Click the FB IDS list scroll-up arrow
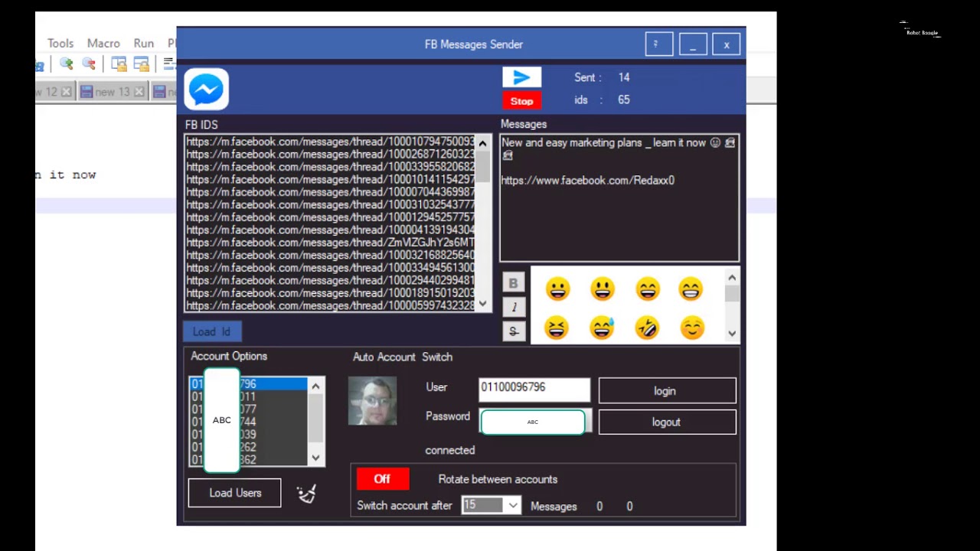The width and height of the screenshot is (980, 551). click(482, 143)
